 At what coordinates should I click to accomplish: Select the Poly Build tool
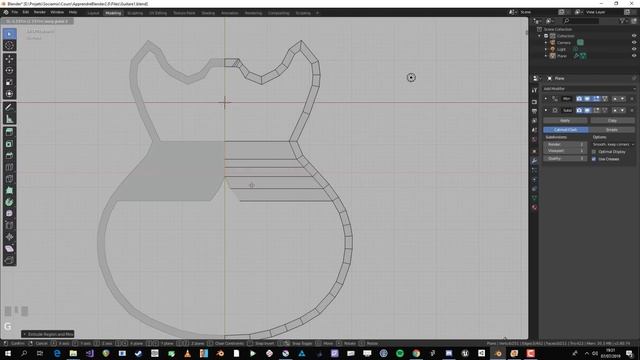(x=9, y=191)
